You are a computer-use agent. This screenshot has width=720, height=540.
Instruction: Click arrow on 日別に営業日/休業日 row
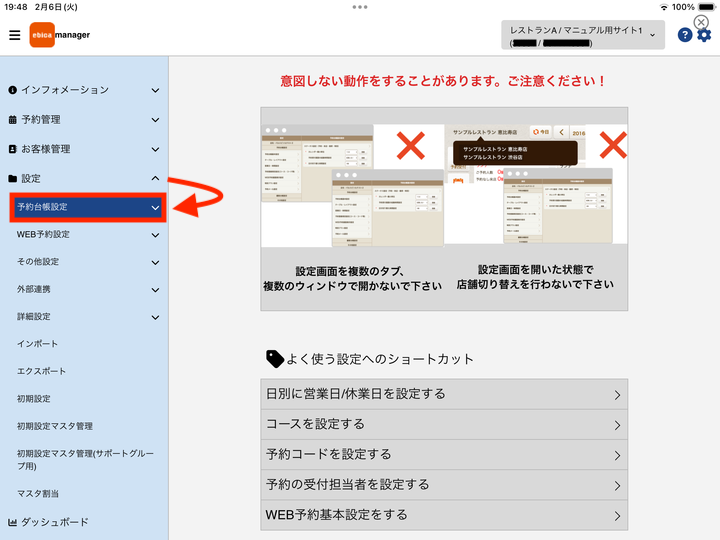(618, 395)
